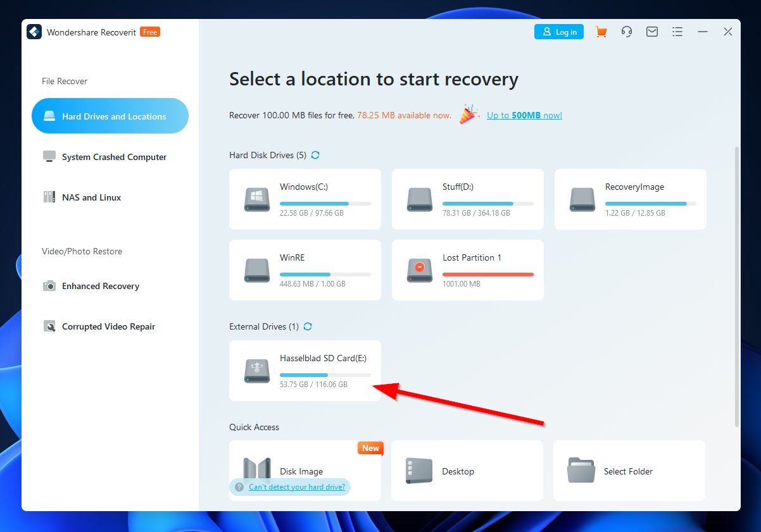Screen dimensions: 761x532
Task: Select the RecoveryImage drive label
Action: [634, 187]
